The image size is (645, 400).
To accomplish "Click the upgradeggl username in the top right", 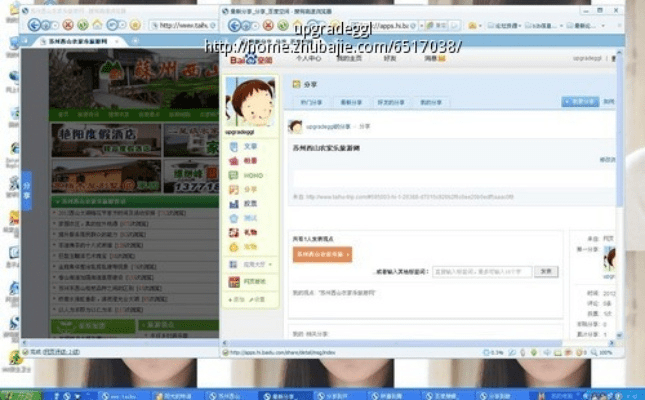I will tap(587, 58).
